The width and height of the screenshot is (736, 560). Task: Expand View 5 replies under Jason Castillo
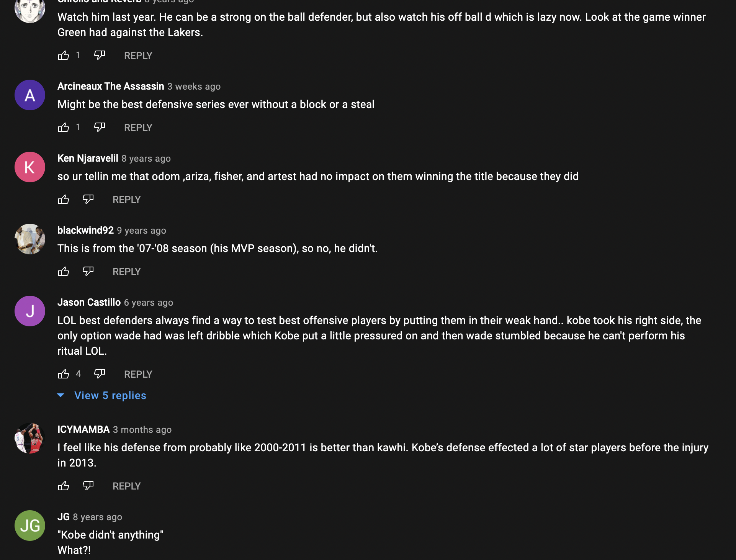point(110,396)
